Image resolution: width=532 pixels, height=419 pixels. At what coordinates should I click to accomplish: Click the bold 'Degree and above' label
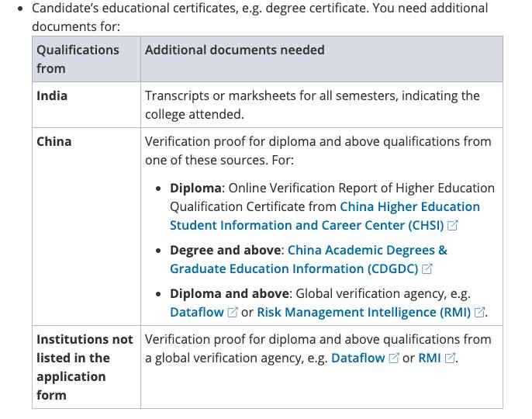click(x=226, y=251)
